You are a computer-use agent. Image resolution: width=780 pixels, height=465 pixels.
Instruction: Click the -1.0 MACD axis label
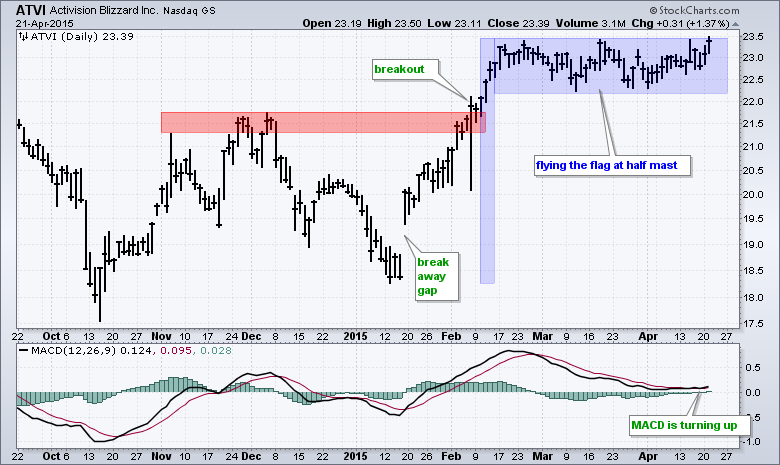click(752, 442)
